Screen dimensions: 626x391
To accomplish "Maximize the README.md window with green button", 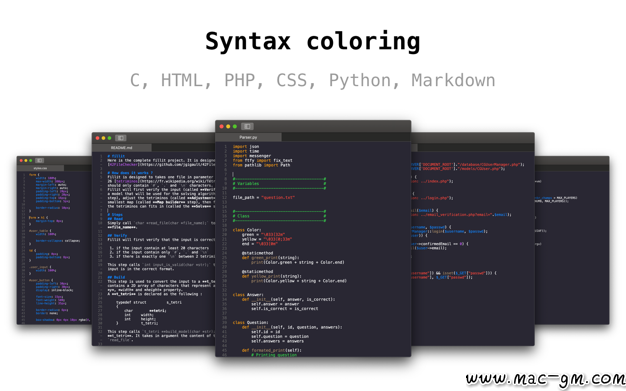I will click(109, 138).
